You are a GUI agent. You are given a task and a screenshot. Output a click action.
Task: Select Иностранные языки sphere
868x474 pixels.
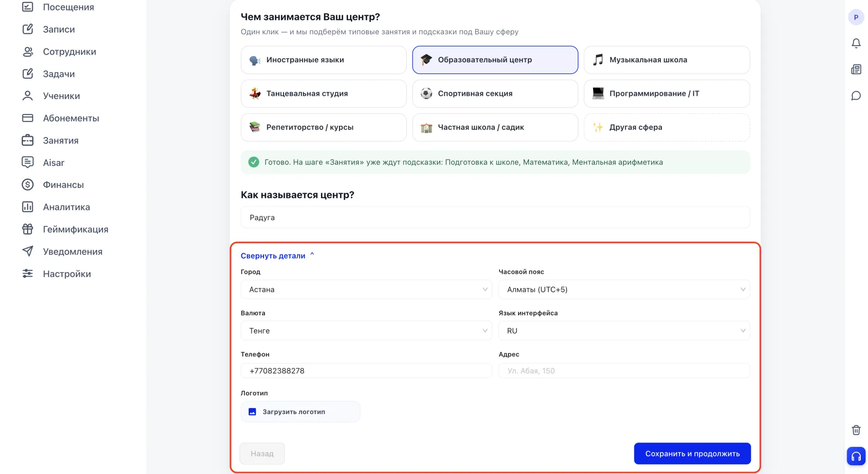(x=324, y=60)
